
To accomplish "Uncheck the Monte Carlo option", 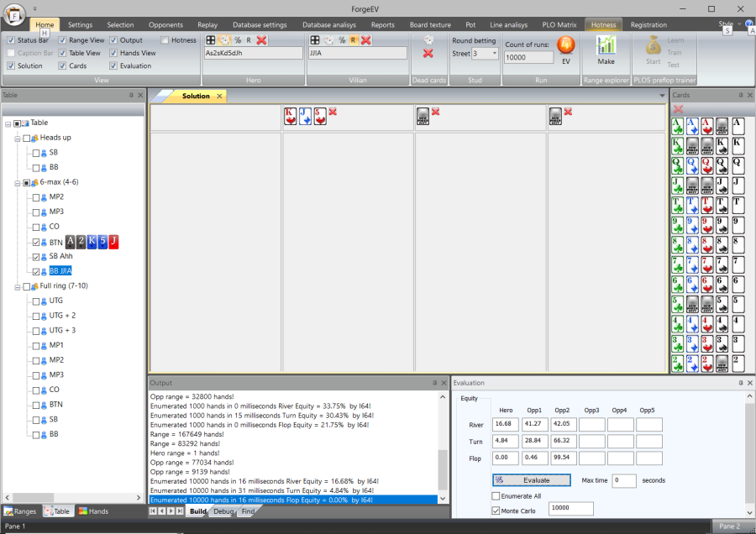I will [496, 510].
